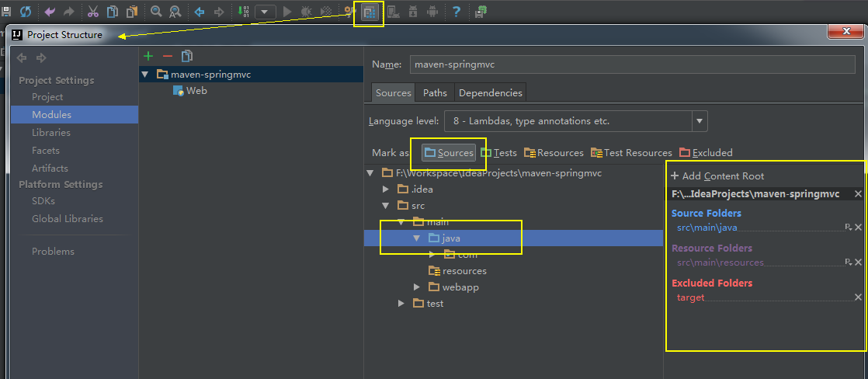Select Libraries in Project Settings
868x379 pixels.
[51, 133]
